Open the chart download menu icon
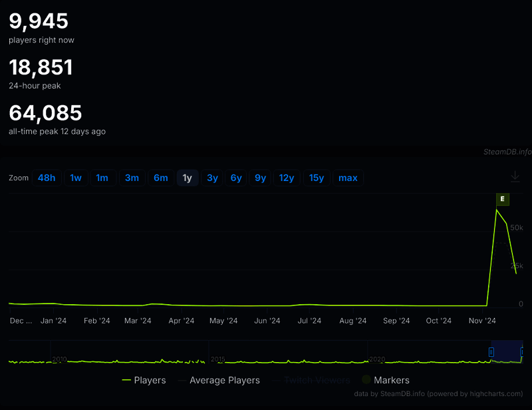 [515, 176]
